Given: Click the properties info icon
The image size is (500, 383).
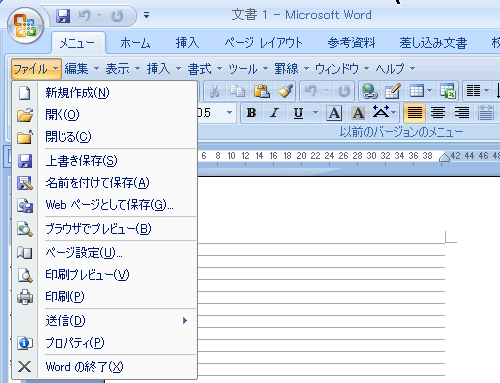Looking at the screenshot, I should [x=25, y=343].
